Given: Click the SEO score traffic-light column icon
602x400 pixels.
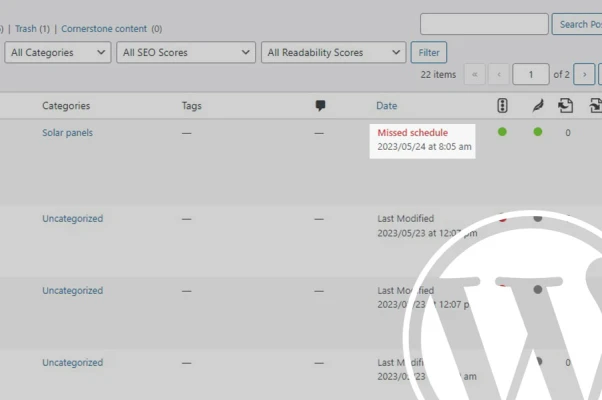Looking at the screenshot, I should tap(502, 106).
